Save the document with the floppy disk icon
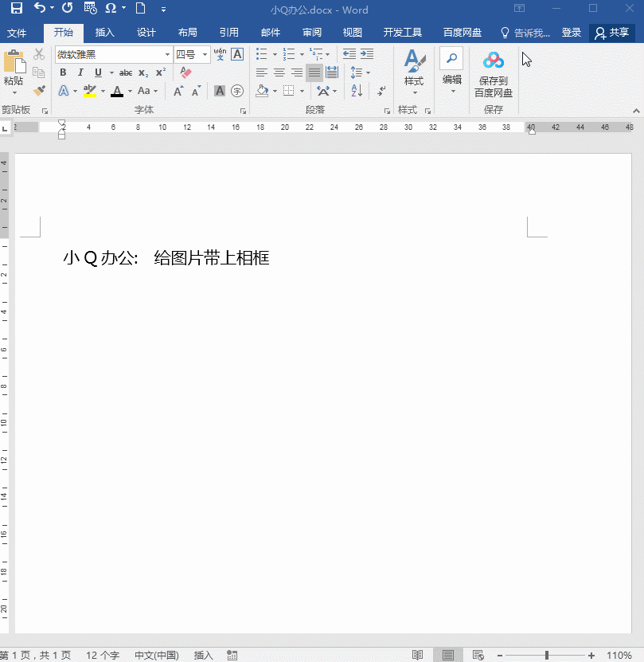Screen dimensions: 644x662 coord(16,8)
